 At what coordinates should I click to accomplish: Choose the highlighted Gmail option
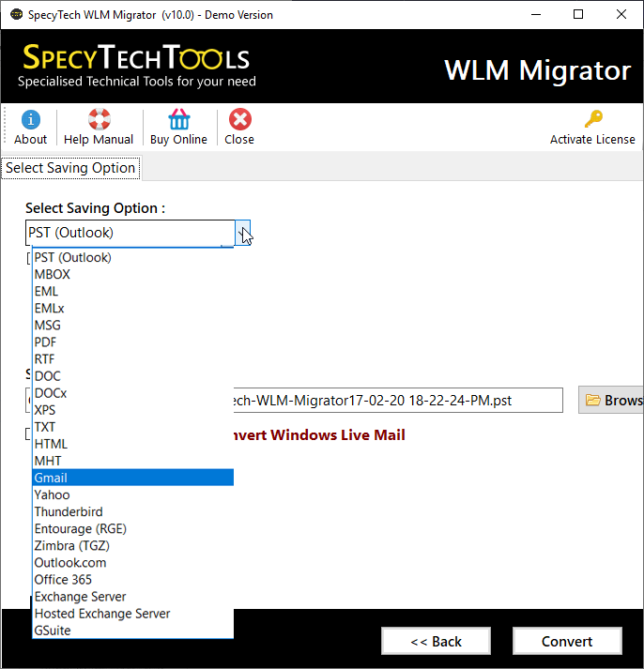pyautogui.click(x=133, y=478)
